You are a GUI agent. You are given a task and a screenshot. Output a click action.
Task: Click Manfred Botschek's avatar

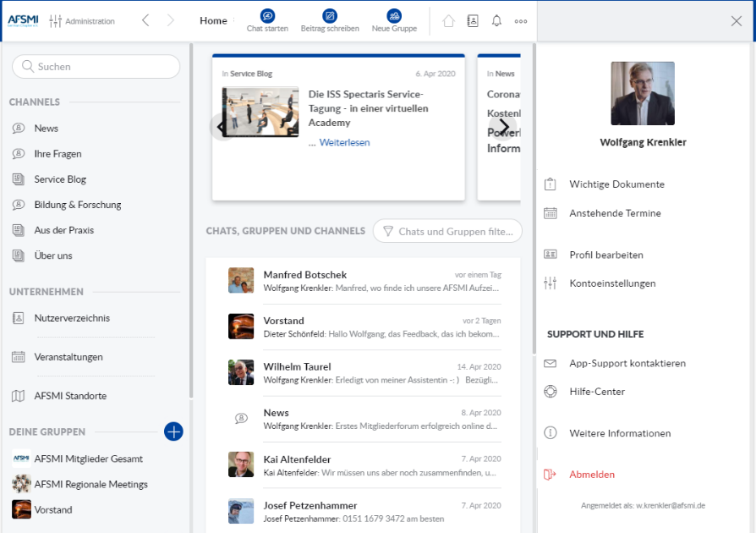click(x=241, y=280)
